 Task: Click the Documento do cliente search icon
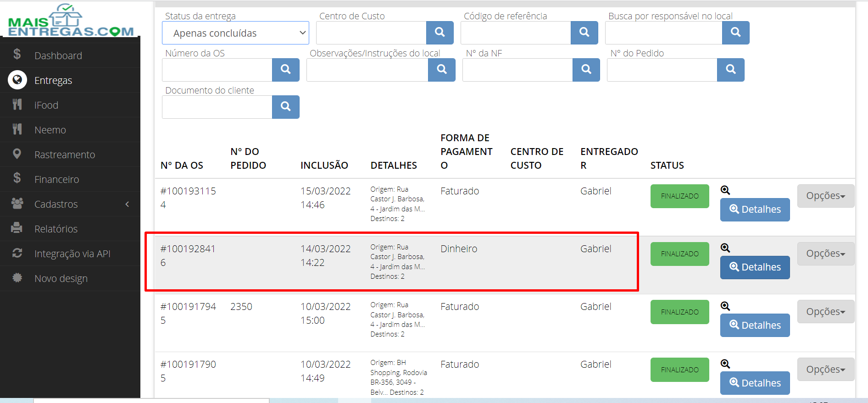point(285,107)
